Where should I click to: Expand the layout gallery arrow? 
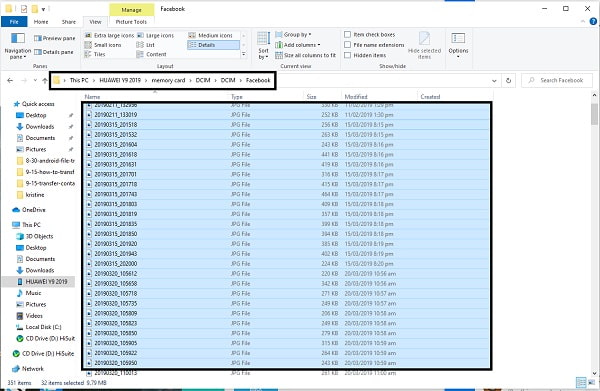click(x=244, y=54)
